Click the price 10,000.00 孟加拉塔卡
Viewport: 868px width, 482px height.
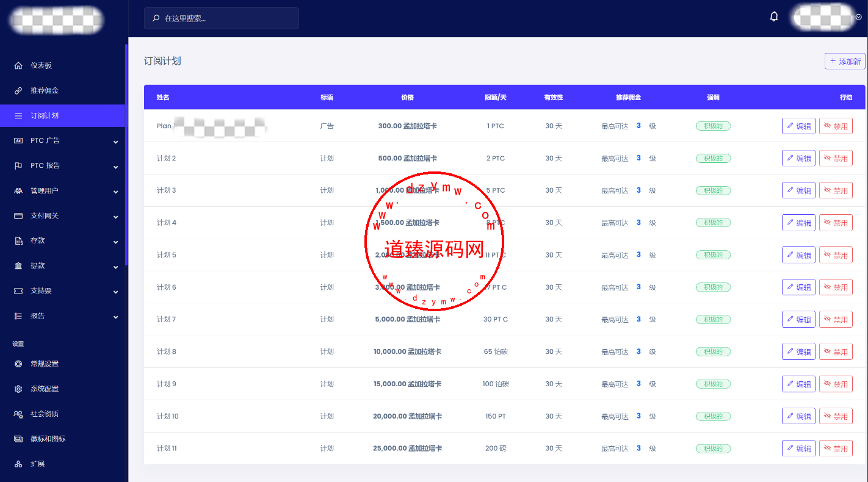coord(407,351)
